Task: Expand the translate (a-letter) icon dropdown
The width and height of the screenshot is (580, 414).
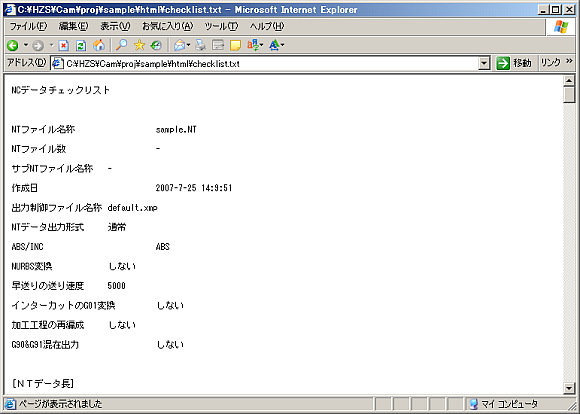Action: coord(262,45)
